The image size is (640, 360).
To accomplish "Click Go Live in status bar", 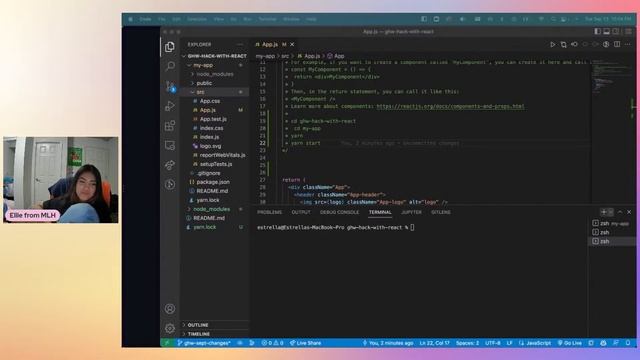I will click(570, 343).
